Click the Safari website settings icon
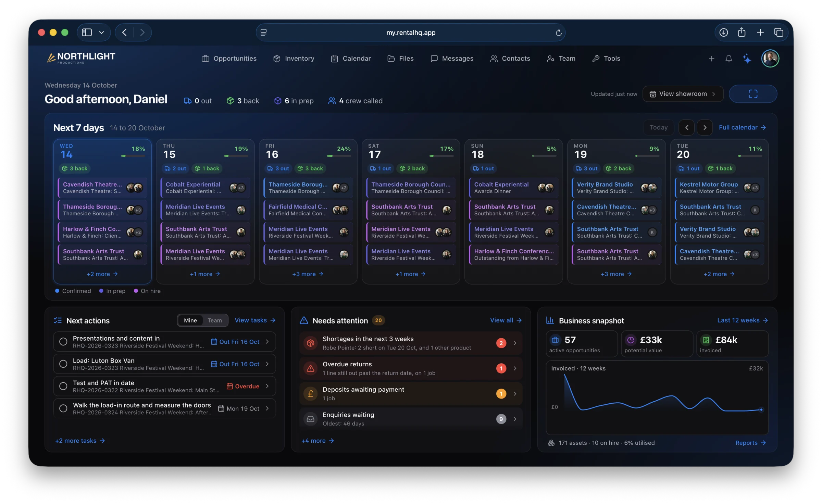 click(x=263, y=33)
